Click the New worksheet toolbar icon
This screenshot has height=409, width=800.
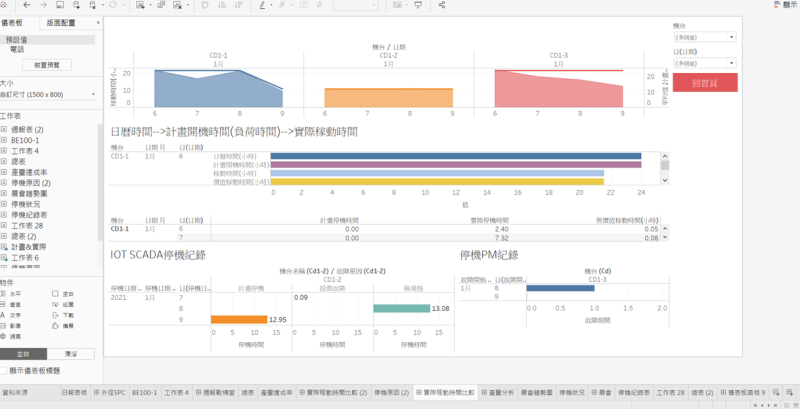coord(140,5)
